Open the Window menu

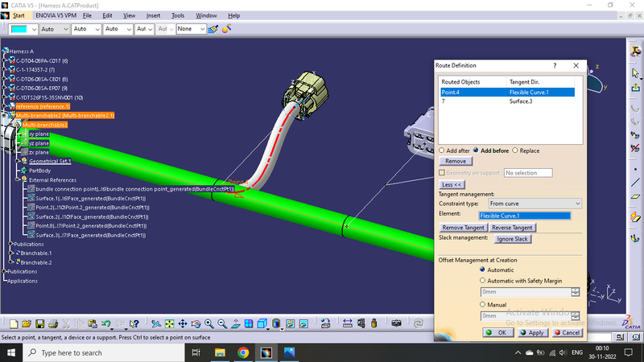[206, 15]
